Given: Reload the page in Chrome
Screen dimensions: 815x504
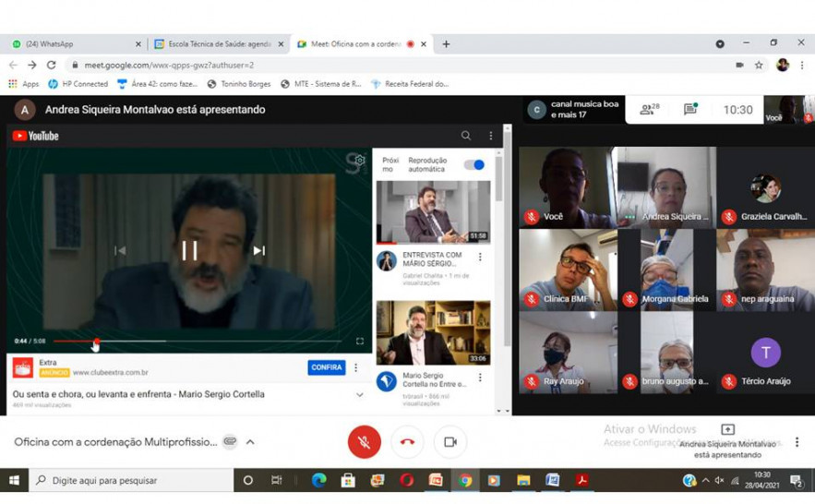Looking at the screenshot, I should click(52, 66).
